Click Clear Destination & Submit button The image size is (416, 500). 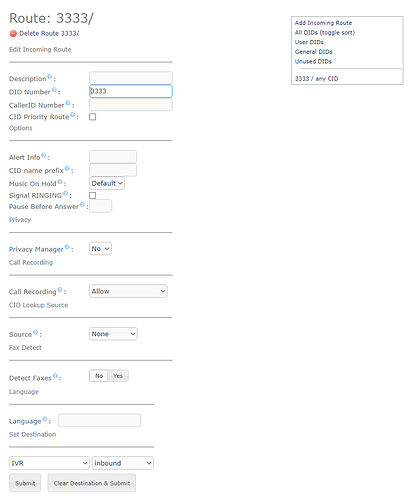[92, 483]
